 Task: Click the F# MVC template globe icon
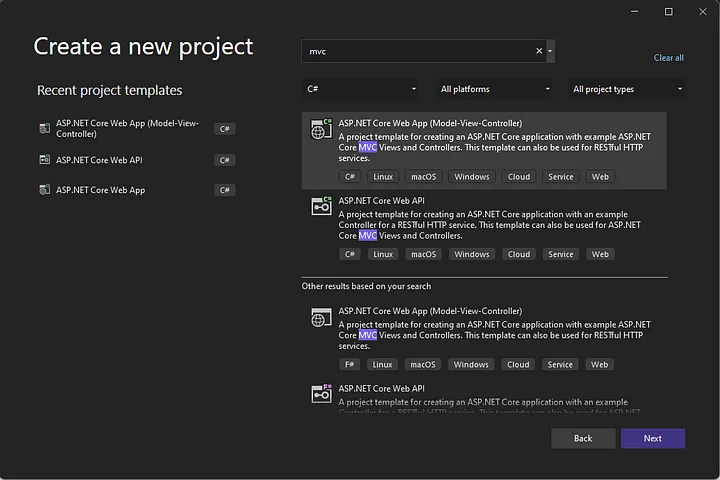point(321,317)
